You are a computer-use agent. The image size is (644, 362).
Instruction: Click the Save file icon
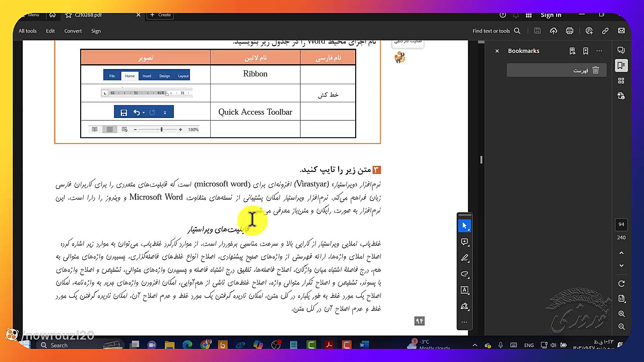click(x=537, y=31)
